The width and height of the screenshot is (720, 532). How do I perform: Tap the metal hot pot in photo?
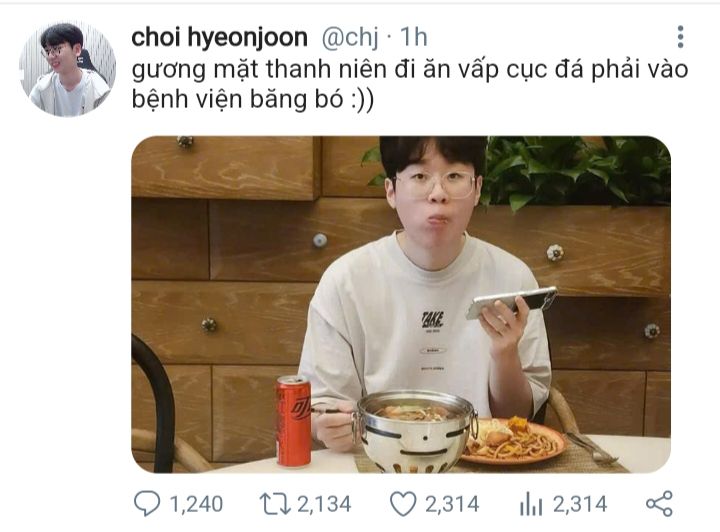point(416,431)
